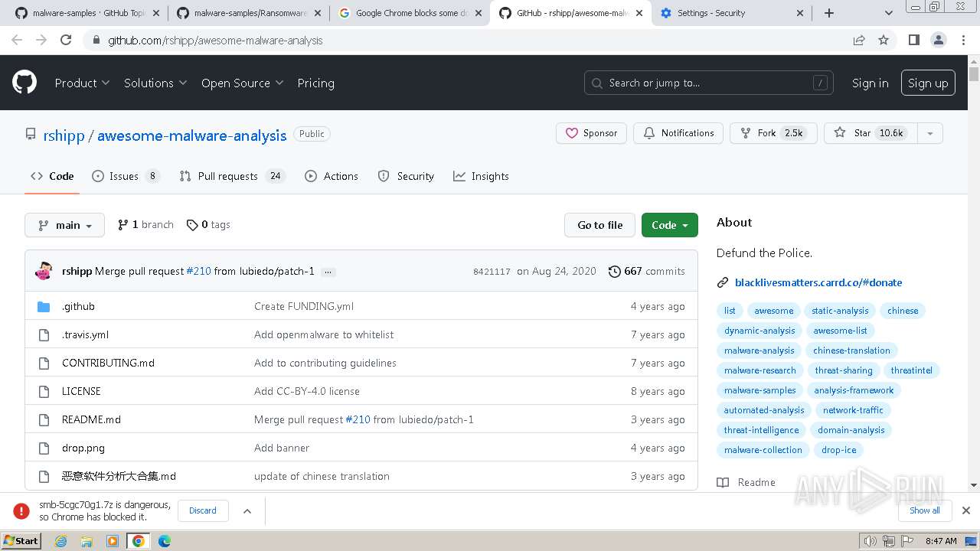Click the GitHub logo icon
The height and width of the screenshot is (551, 980).
(24, 83)
